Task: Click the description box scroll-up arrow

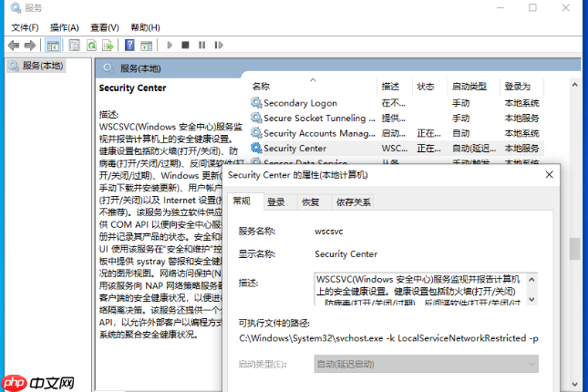Action: [531, 280]
